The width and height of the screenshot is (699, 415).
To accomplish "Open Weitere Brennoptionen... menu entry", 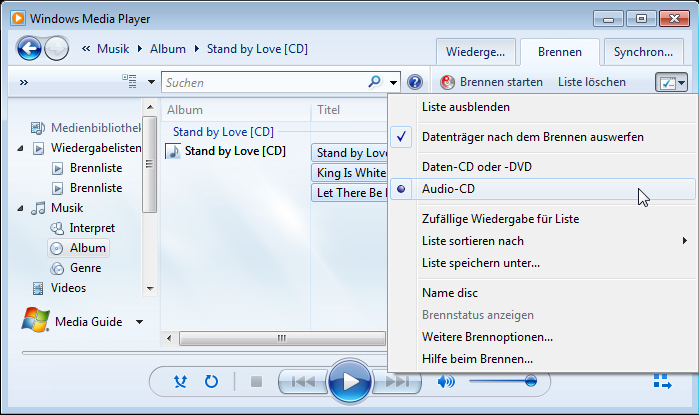I will pyautogui.click(x=543, y=337).
